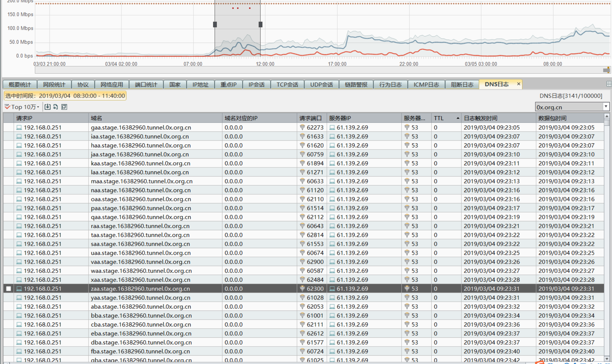Click port icon beside 62484
The image size is (612, 364).
pyautogui.click(x=302, y=280)
